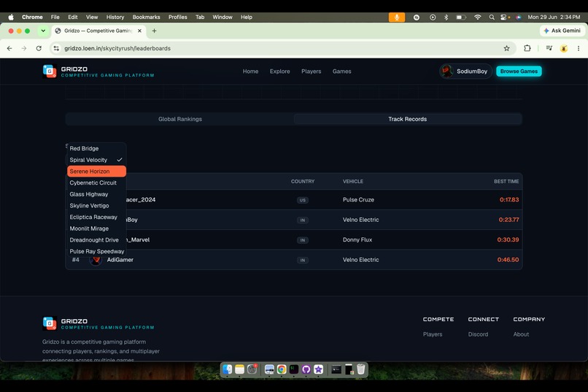Open Control Center in menu bar

[505, 18]
